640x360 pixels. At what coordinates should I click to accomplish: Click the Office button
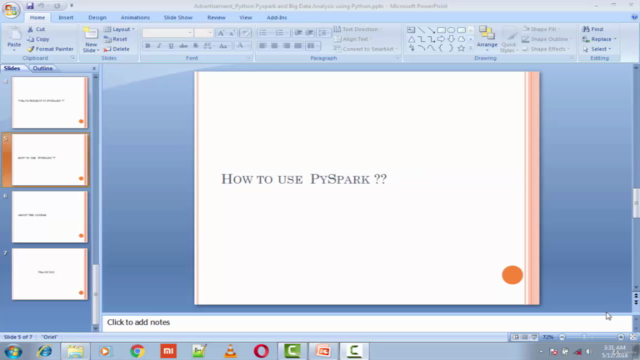point(11,9)
